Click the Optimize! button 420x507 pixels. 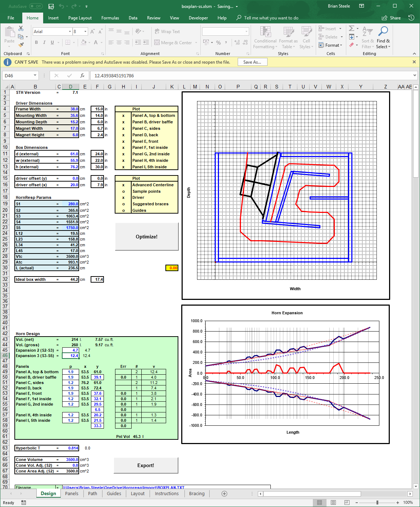[x=147, y=237]
